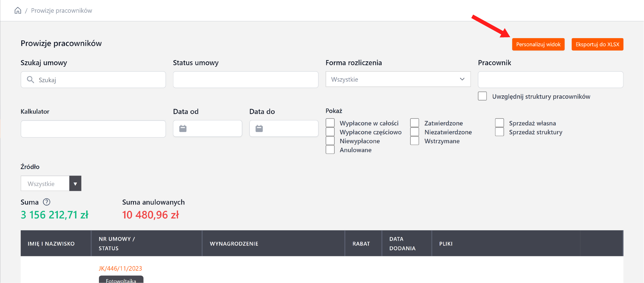The width and height of the screenshot is (644, 283).
Task: Click the Wynagrodzenie column header
Action: point(234,244)
